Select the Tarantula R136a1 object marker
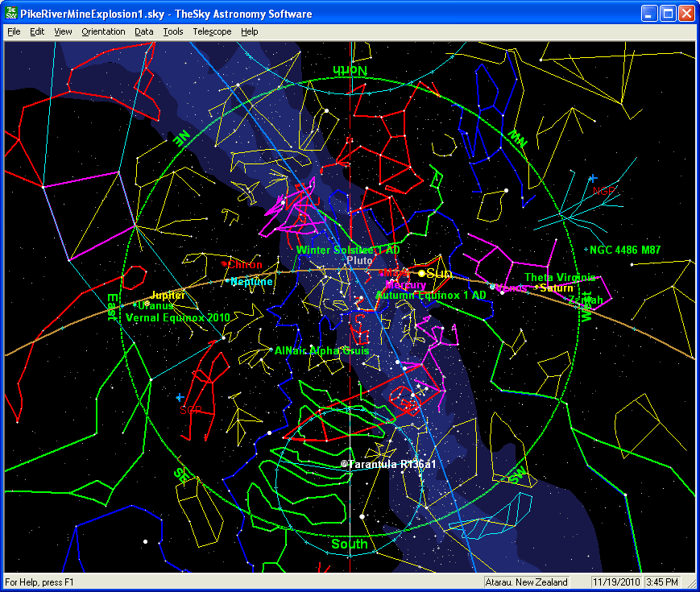This screenshot has width=700, height=592. tap(344, 465)
